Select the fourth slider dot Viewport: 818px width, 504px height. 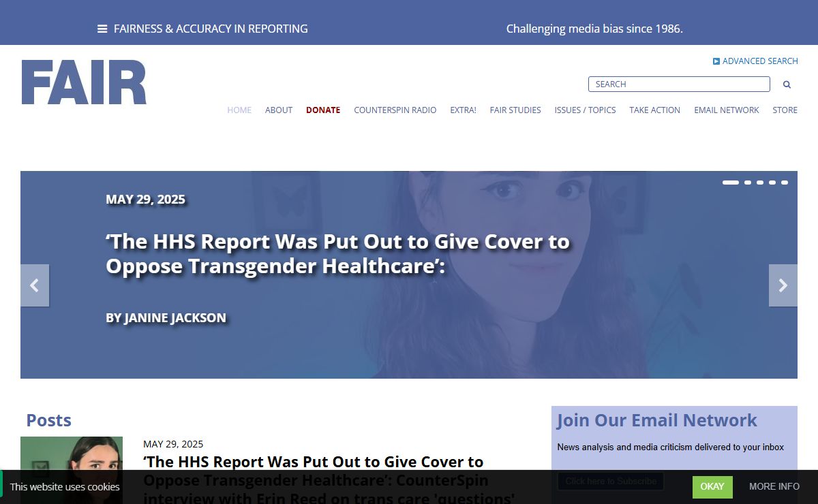pos(772,183)
